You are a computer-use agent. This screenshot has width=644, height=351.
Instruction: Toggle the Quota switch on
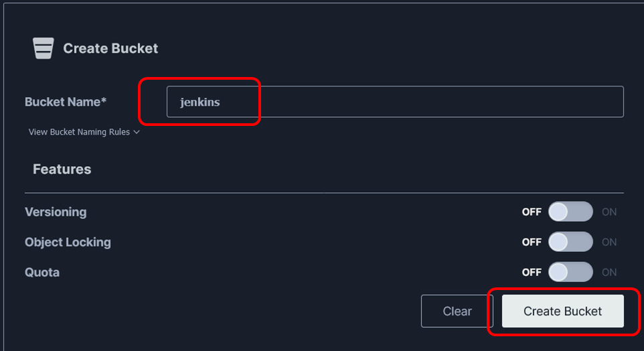tap(570, 272)
